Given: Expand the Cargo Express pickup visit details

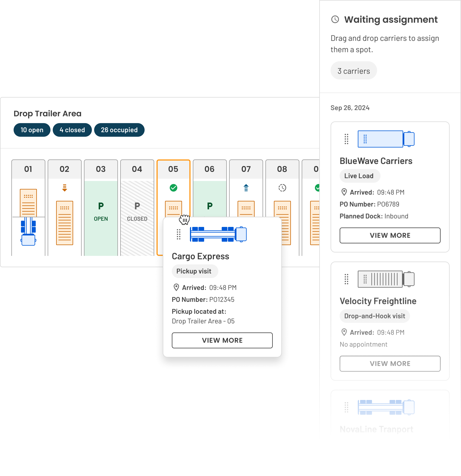Looking at the screenshot, I should [x=222, y=340].
